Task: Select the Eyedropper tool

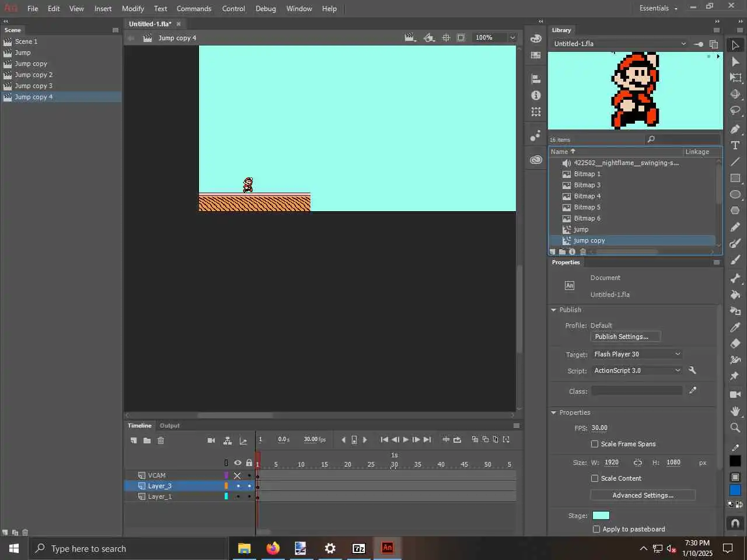Action: [x=735, y=327]
